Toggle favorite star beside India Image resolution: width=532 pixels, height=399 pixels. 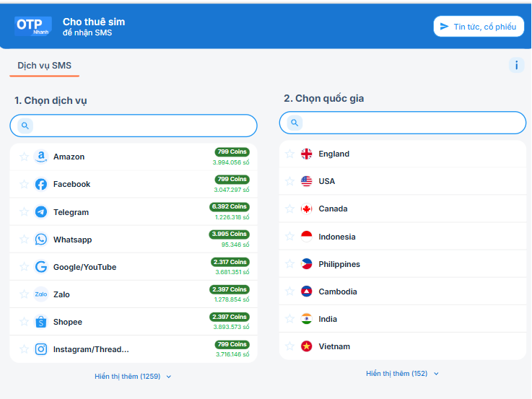(289, 319)
